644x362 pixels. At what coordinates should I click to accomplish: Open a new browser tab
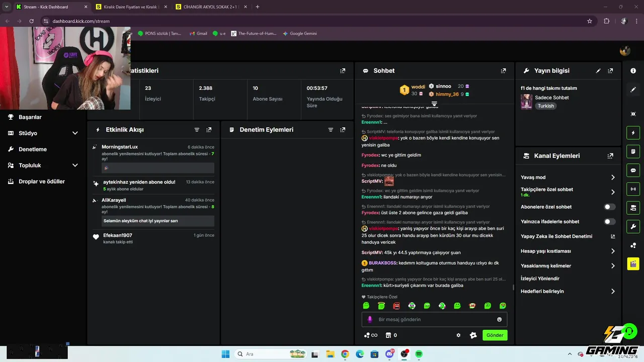coord(258,7)
